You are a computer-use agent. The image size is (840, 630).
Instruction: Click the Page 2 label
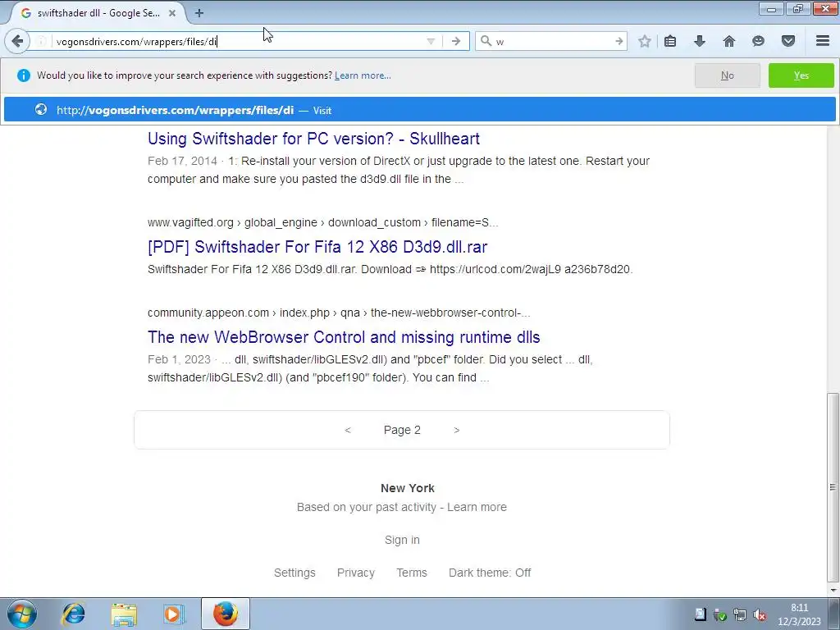pos(402,430)
